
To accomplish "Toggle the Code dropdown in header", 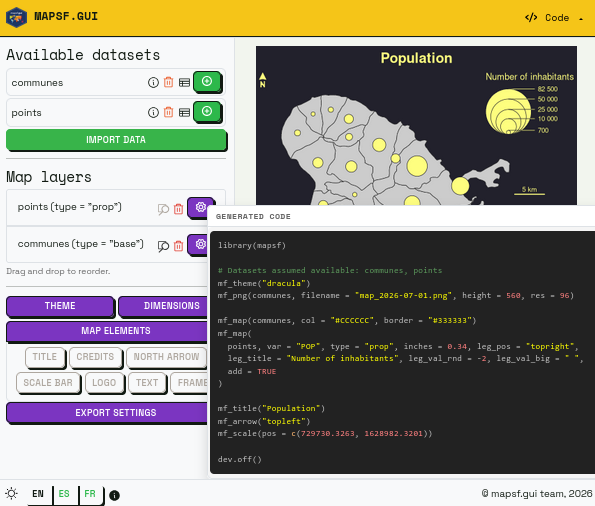I will click(x=554, y=18).
